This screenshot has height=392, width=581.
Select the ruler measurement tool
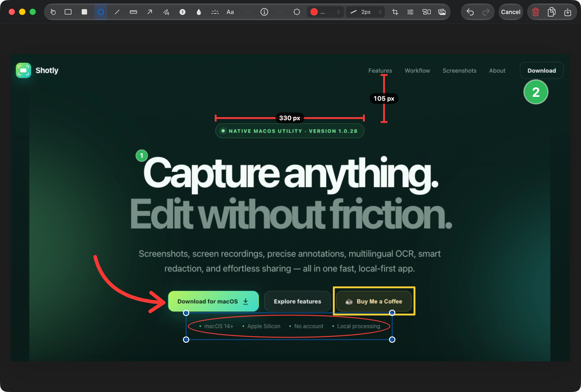click(133, 12)
